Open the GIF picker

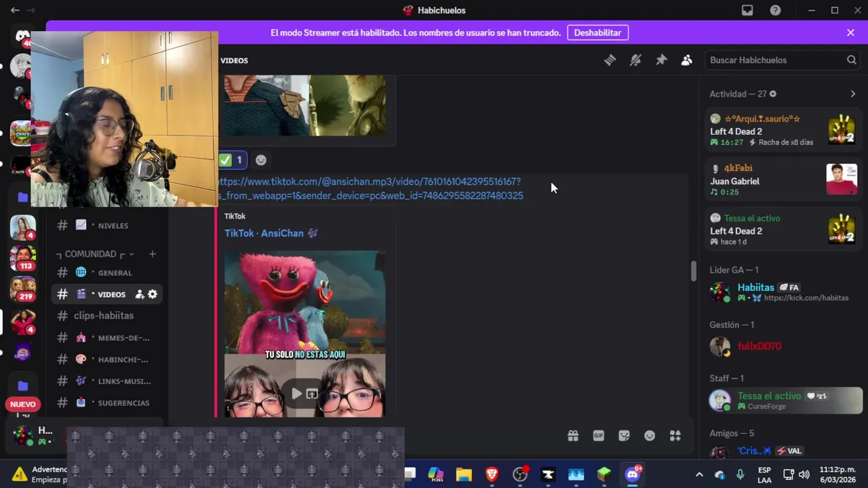click(x=599, y=436)
